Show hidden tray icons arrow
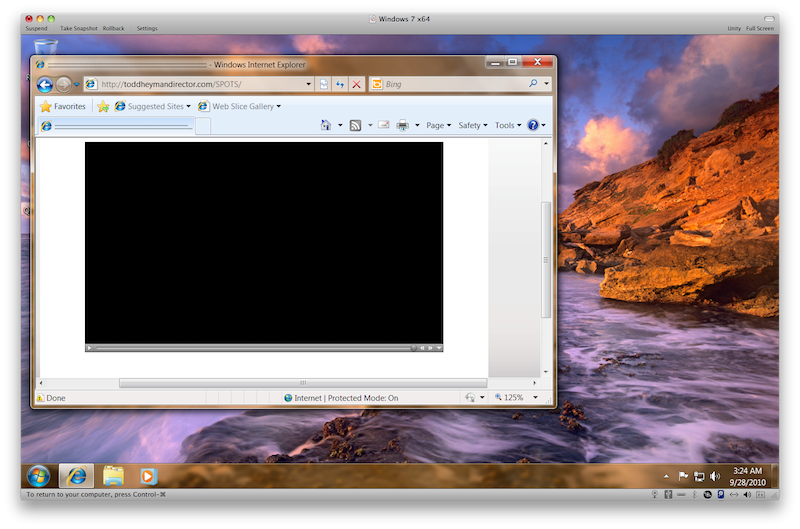The width and height of the screenshot is (800, 529). [666, 476]
